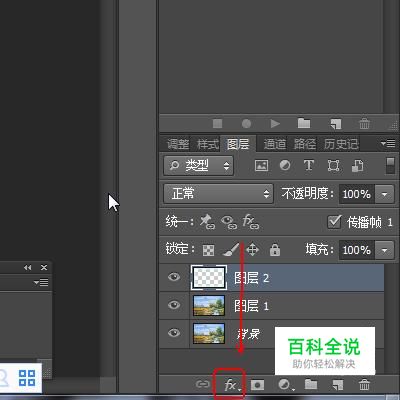
Task: Toggle the 传播帧 1 checkbox
Action: (x=334, y=222)
